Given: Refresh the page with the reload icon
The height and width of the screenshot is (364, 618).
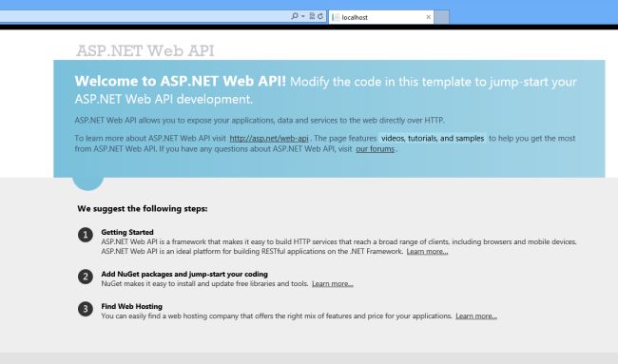Looking at the screenshot, I should [x=320, y=16].
